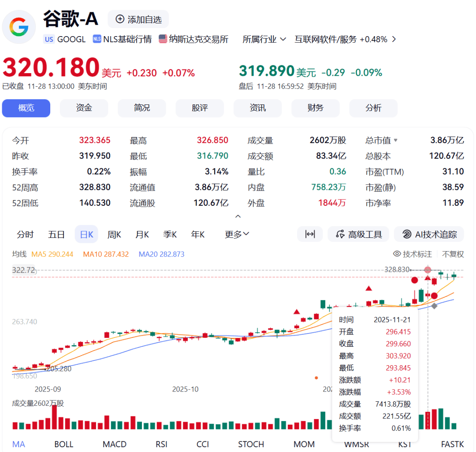Add stock to watchlist with 添加自选

138,19
